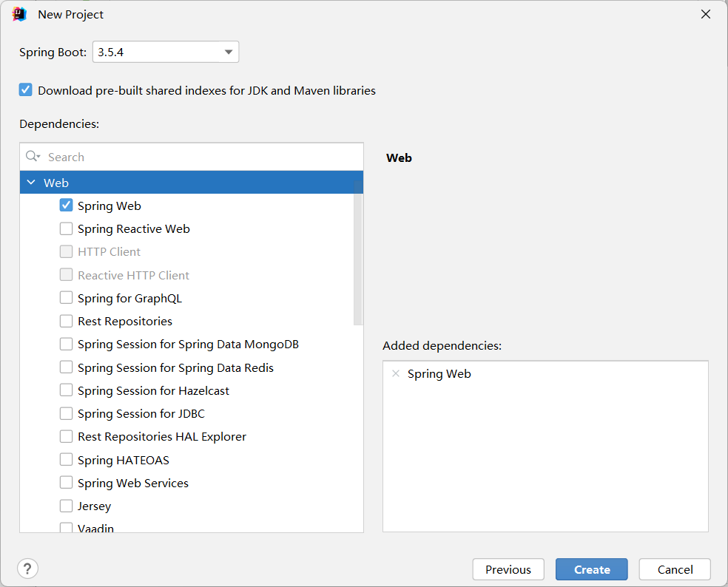Check the Spring for GraphQL checkbox
The image size is (728, 587).
coord(67,298)
